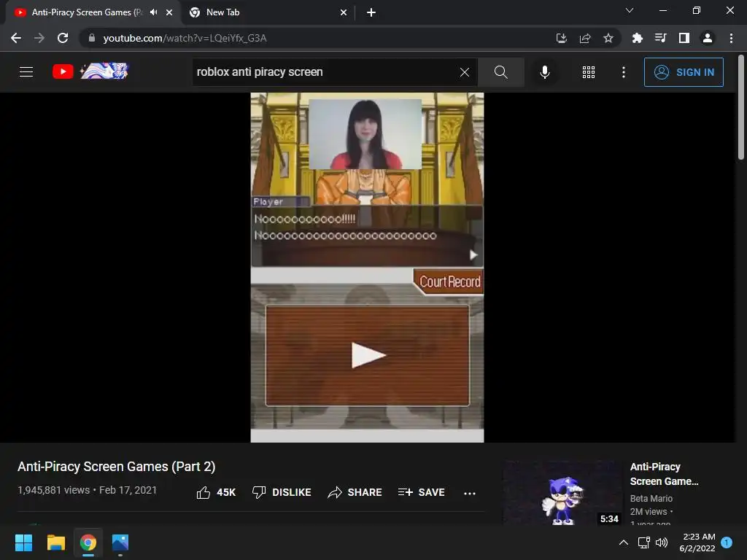The image size is (747, 560).
Task: Open Chrome profile menu
Action: (x=708, y=38)
